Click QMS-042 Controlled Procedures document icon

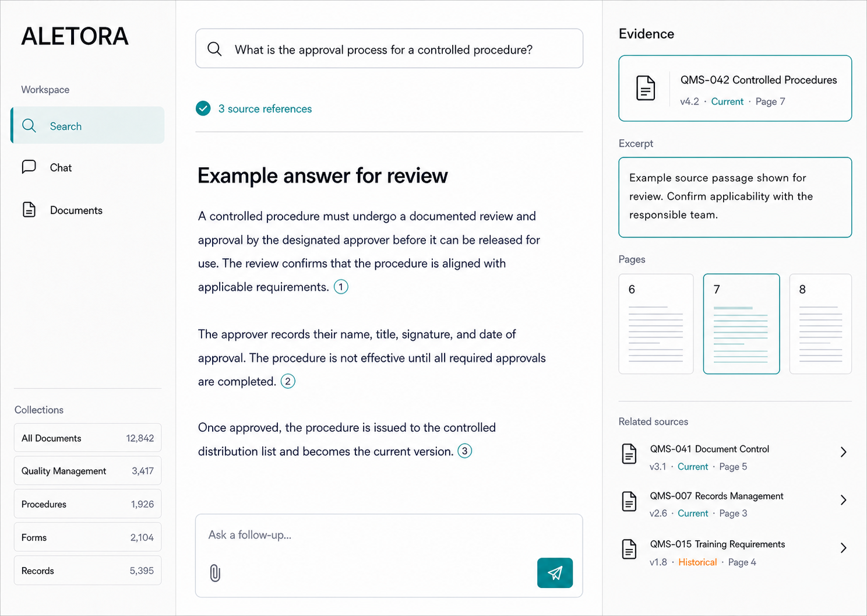click(x=646, y=88)
